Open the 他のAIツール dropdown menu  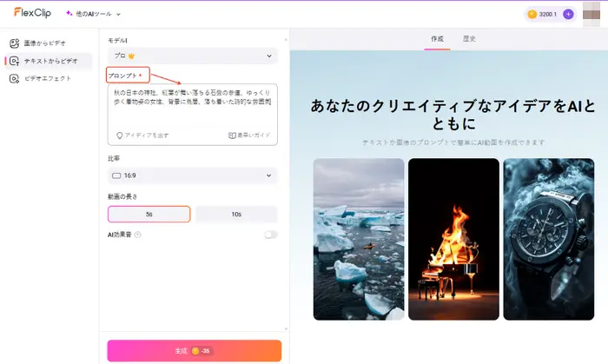click(93, 14)
